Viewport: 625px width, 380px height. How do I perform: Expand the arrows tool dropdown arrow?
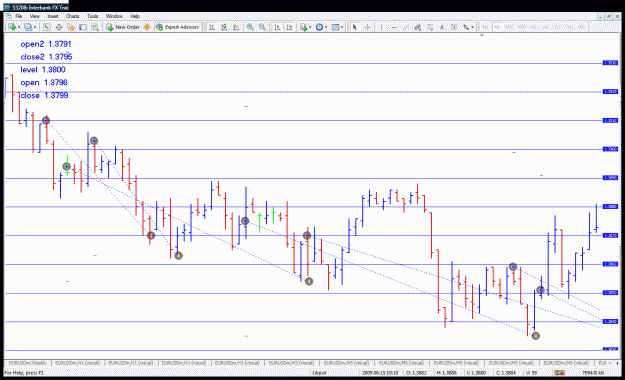472,27
